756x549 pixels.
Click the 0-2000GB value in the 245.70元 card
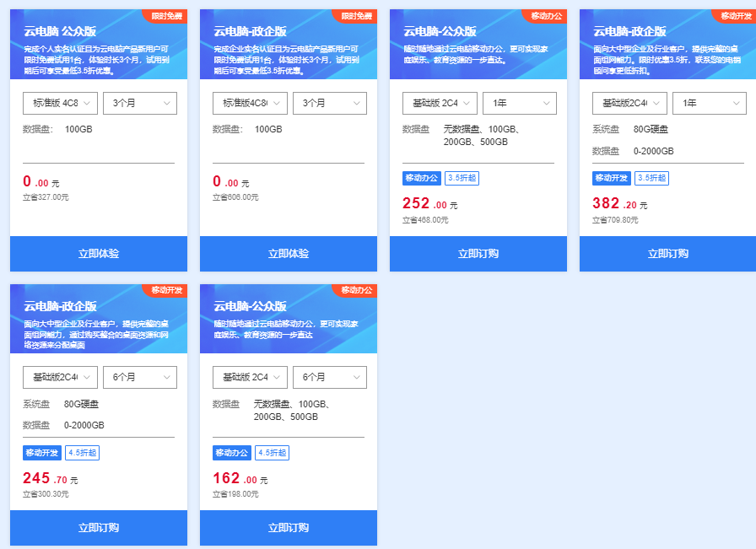(x=84, y=425)
